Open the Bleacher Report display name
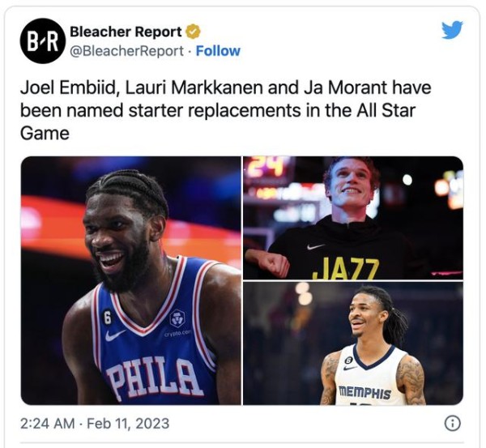 coord(126,32)
